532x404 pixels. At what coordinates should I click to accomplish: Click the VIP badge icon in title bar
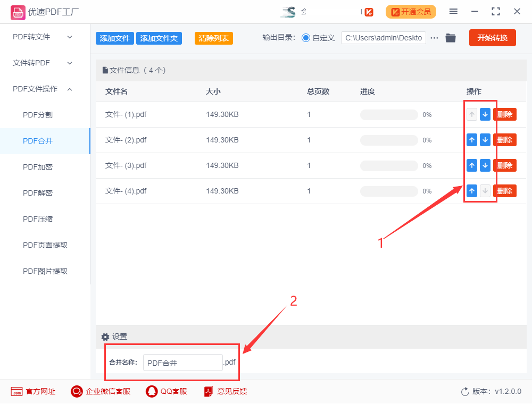click(369, 12)
